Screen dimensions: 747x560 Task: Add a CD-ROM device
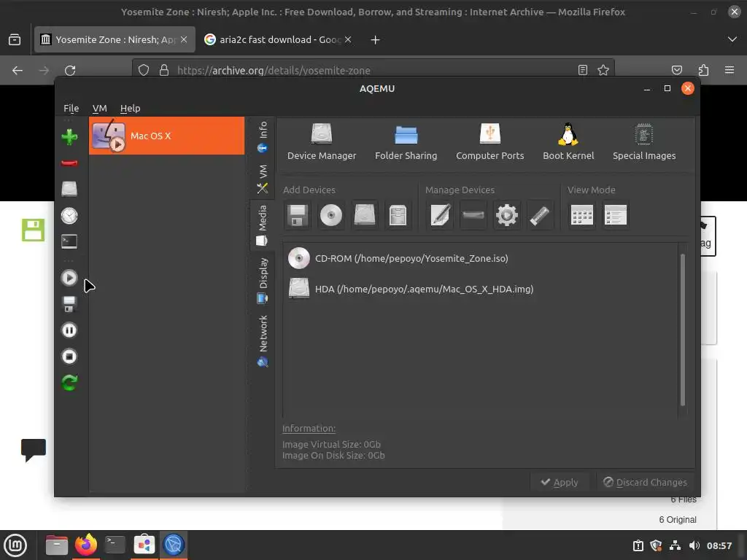[x=331, y=215]
